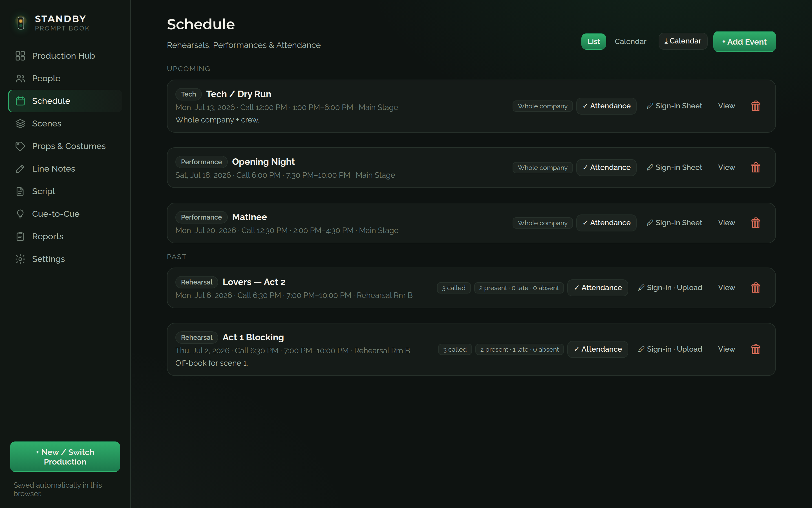The height and width of the screenshot is (508, 812).
Task: Click Whole company badge on Tech / Dry Run
Action: pos(542,106)
